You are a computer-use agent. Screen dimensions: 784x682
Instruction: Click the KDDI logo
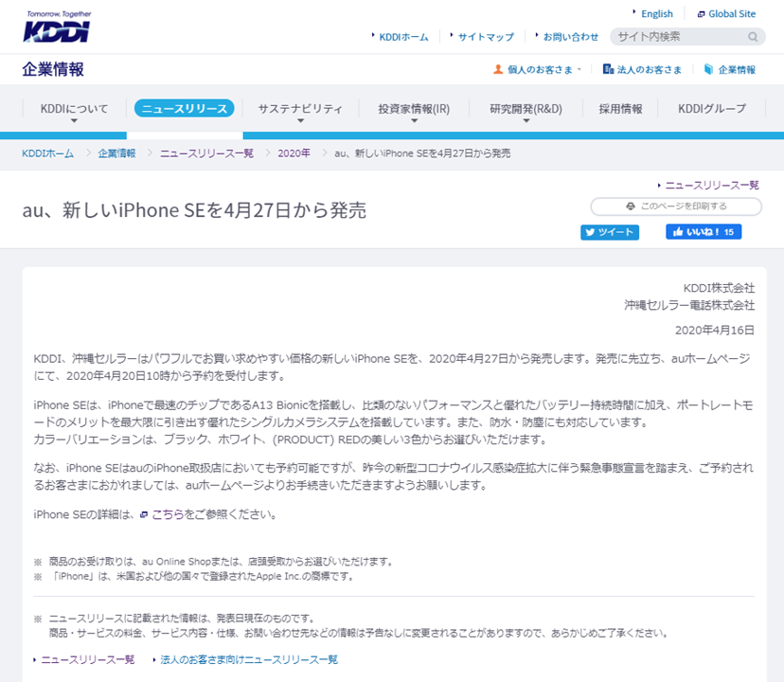57,27
